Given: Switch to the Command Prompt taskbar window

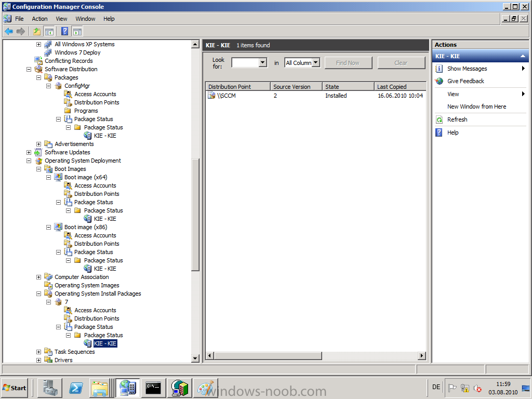Looking at the screenshot, I should 153,388.
